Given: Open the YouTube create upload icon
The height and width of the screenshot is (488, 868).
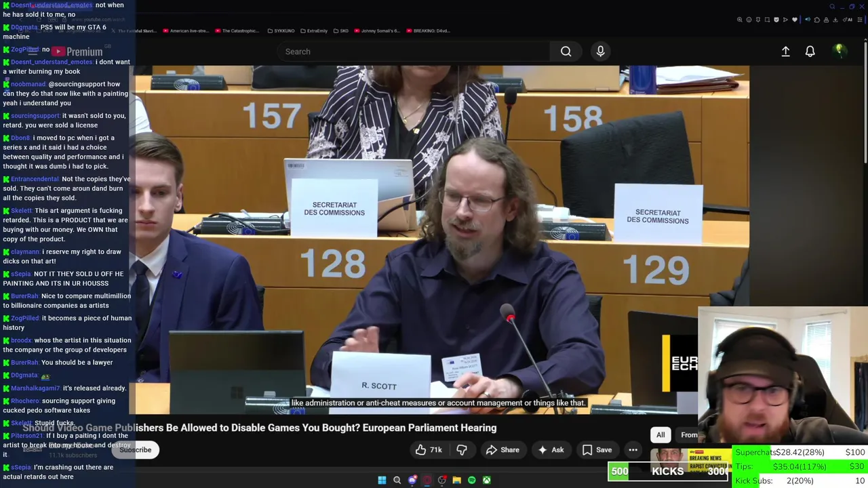Looking at the screenshot, I should pyautogui.click(x=785, y=52).
